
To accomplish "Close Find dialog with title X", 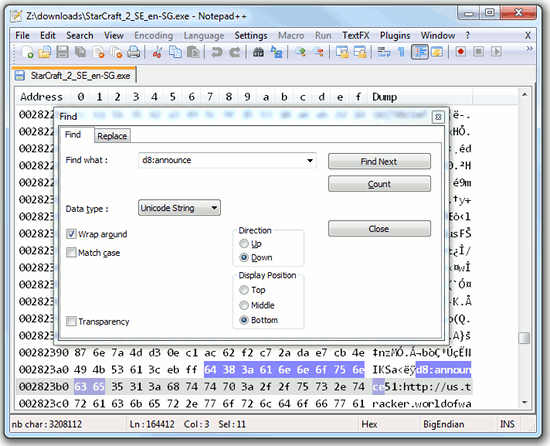I will (438, 117).
